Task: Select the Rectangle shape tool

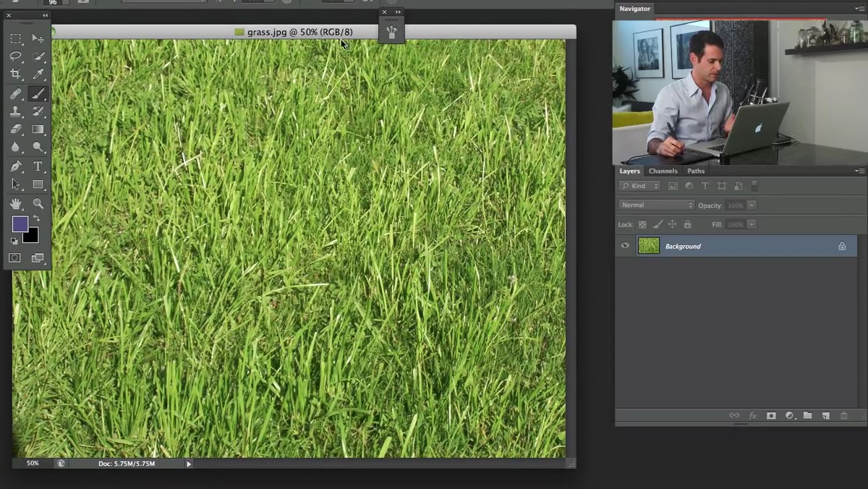Action: pos(38,184)
